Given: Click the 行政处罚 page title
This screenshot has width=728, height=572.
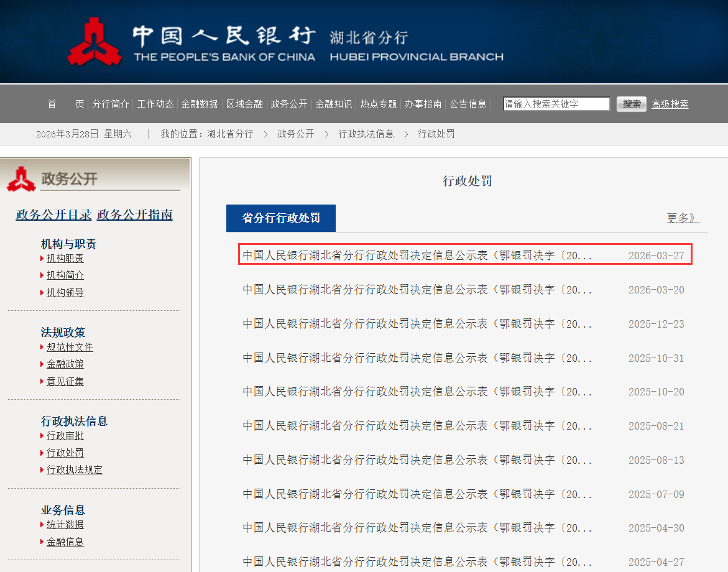Looking at the screenshot, I should tap(467, 181).
